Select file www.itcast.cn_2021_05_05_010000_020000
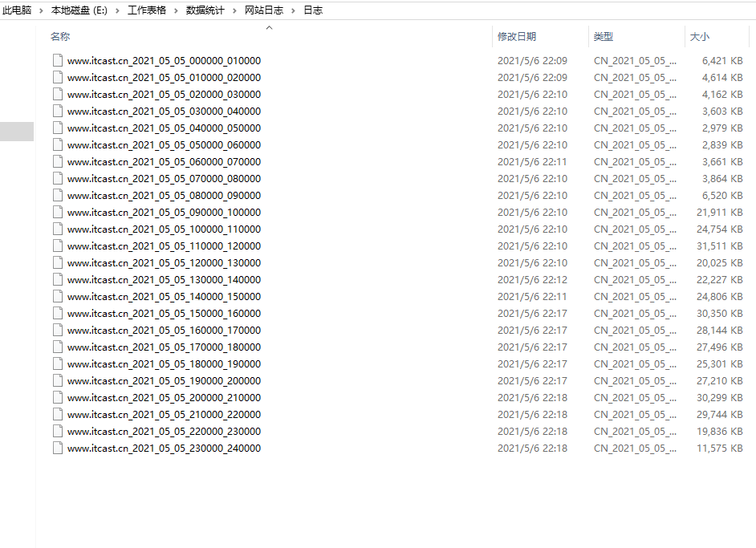The width and height of the screenshot is (756, 548). pyautogui.click(x=164, y=78)
